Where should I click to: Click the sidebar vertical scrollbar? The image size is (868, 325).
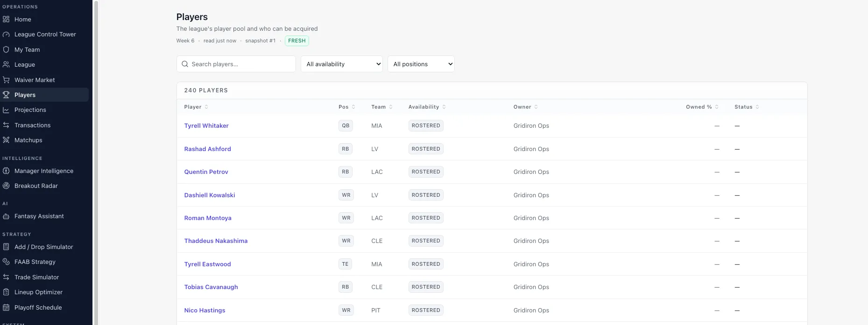[96, 162]
